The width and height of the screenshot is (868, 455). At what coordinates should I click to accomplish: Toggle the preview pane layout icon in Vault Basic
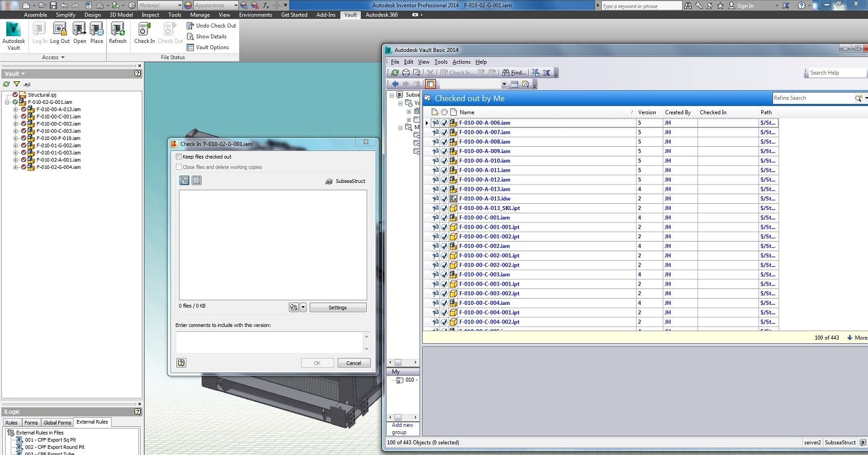[x=430, y=84]
